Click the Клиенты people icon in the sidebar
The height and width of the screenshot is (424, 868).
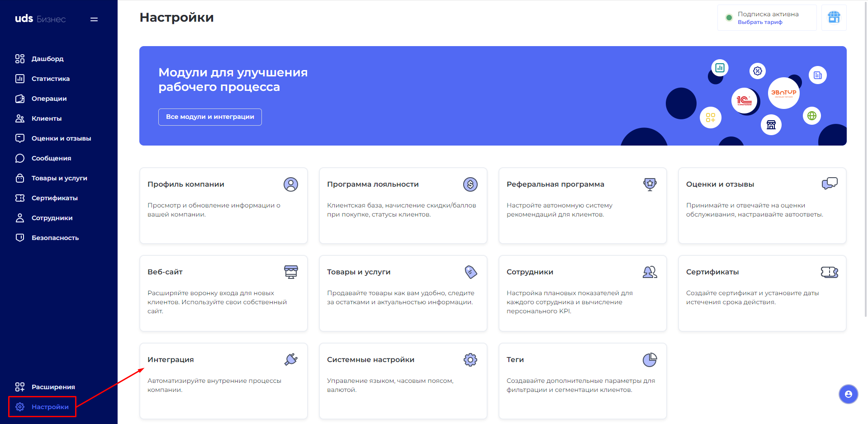(20, 118)
